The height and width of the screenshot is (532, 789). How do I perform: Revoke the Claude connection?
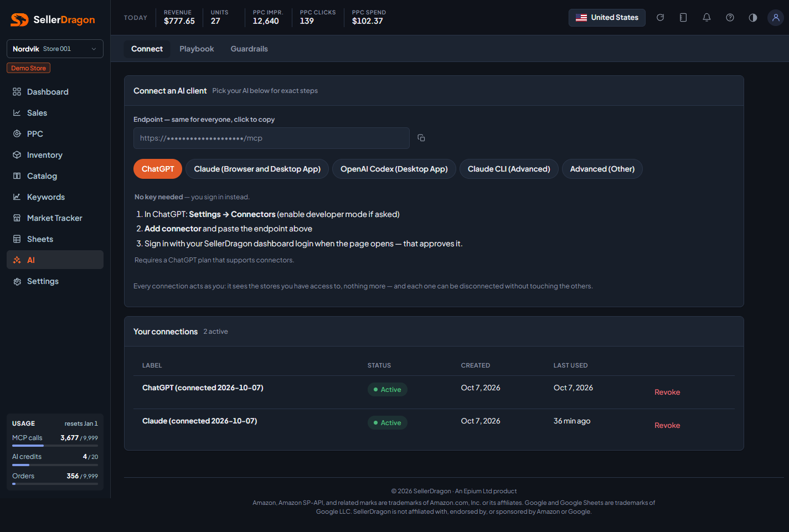click(667, 425)
